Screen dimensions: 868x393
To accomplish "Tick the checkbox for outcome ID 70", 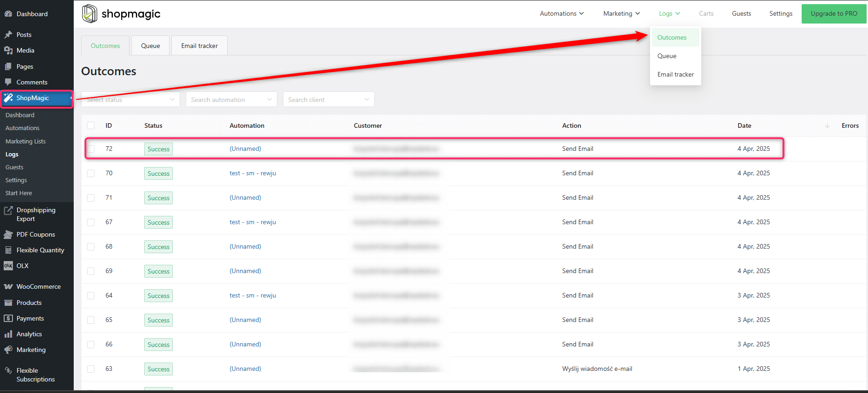I will [x=91, y=173].
